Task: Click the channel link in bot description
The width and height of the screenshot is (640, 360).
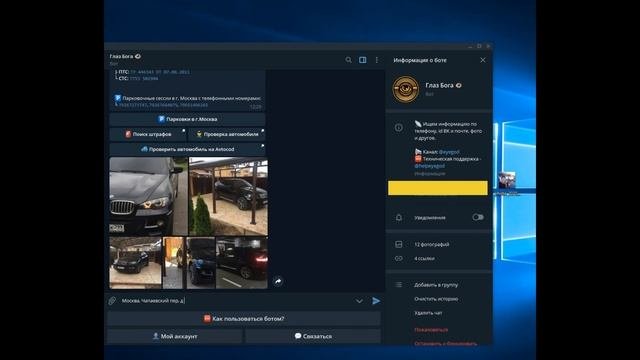Action: click(449, 152)
